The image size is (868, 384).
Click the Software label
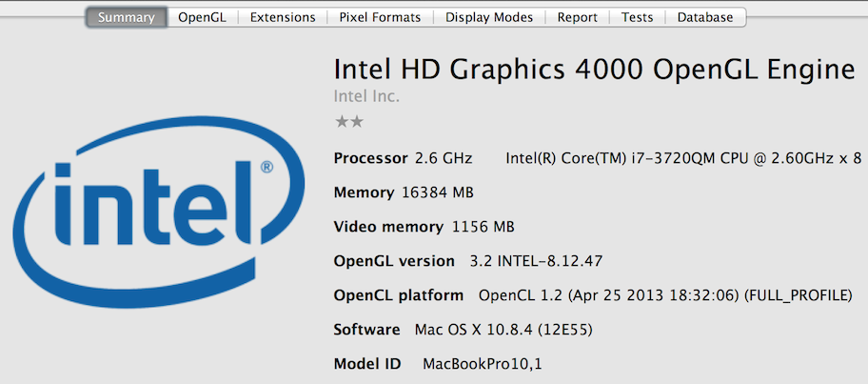(x=366, y=330)
